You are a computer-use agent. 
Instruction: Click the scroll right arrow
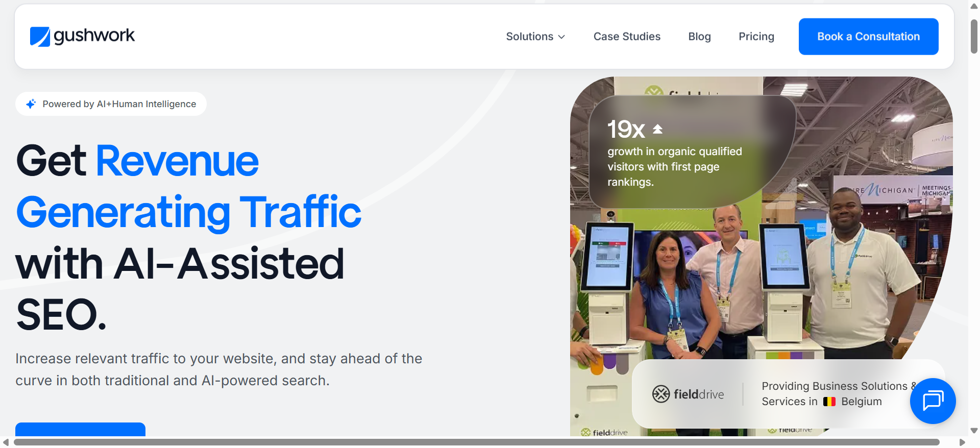coord(962,442)
